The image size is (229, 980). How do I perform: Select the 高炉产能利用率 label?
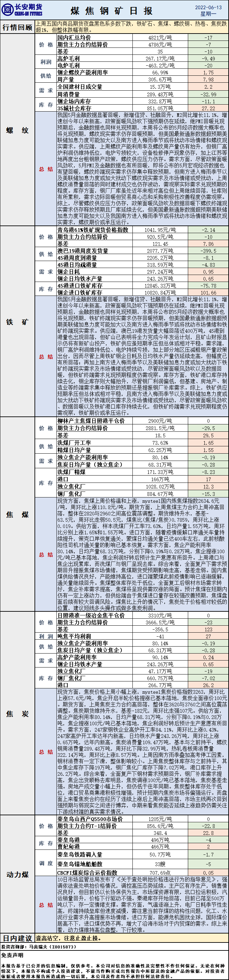[77, 657]
